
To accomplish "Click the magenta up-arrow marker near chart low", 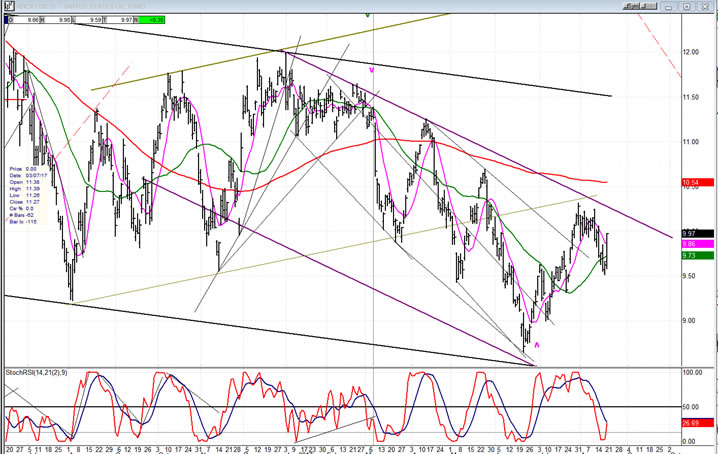I will (x=537, y=345).
